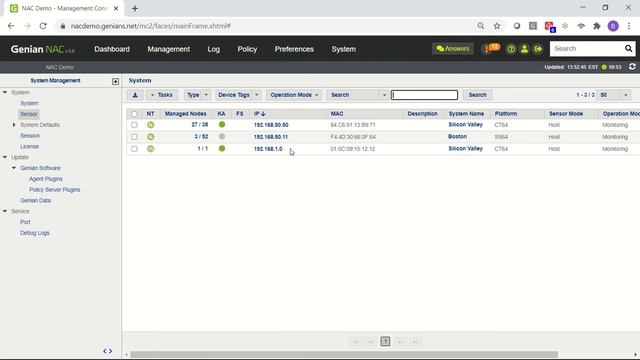Sort by the Managed Nodes column header
This screenshot has width=640, height=360.
click(x=185, y=114)
